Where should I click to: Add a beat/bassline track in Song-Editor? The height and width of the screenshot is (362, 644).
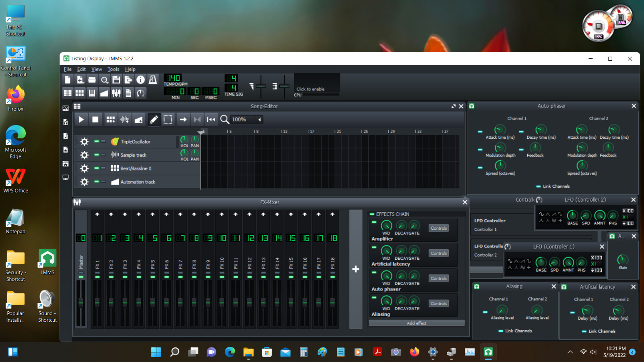[110, 119]
